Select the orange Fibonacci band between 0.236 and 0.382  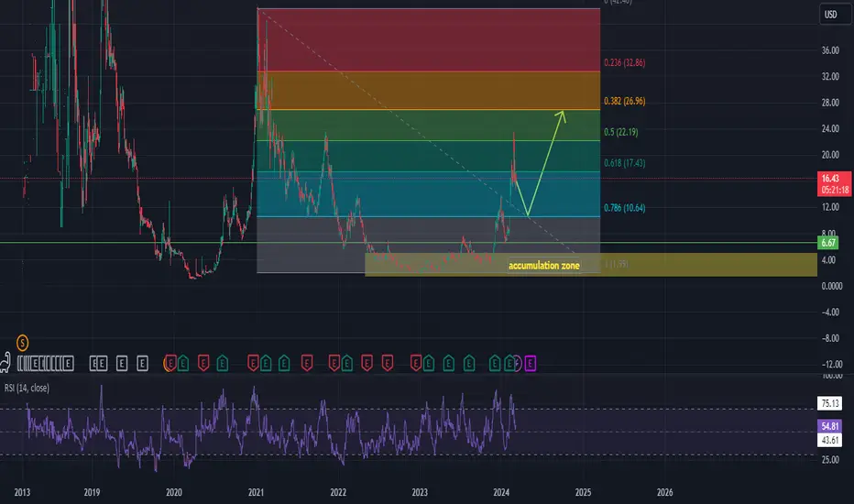(x=429, y=91)
